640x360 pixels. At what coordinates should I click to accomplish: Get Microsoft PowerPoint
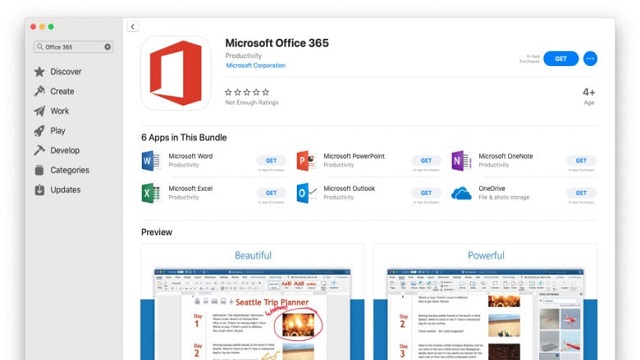point(426,161)
